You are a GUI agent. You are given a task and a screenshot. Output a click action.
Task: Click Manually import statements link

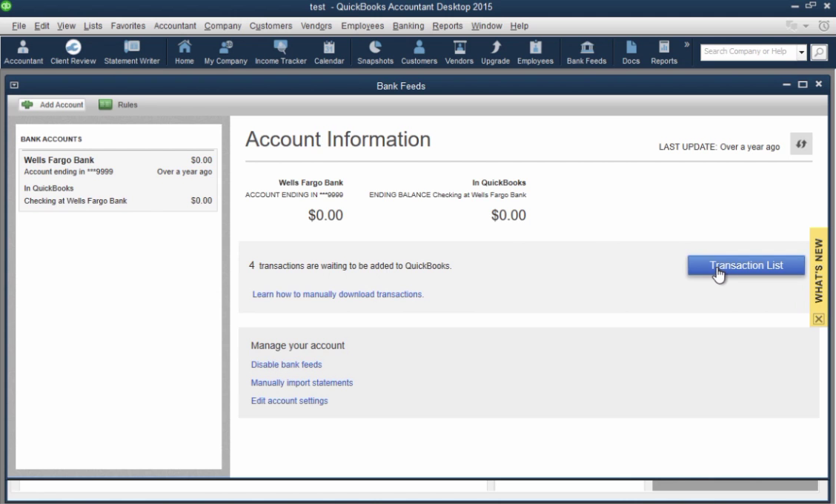pos(302,383)
